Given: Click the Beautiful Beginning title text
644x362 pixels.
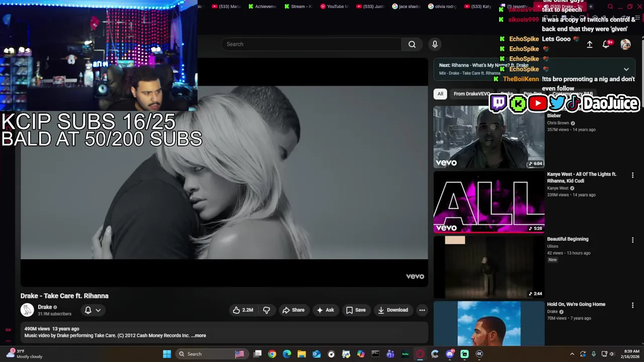Looking at the screenshot, I should [x=568, y=239].
